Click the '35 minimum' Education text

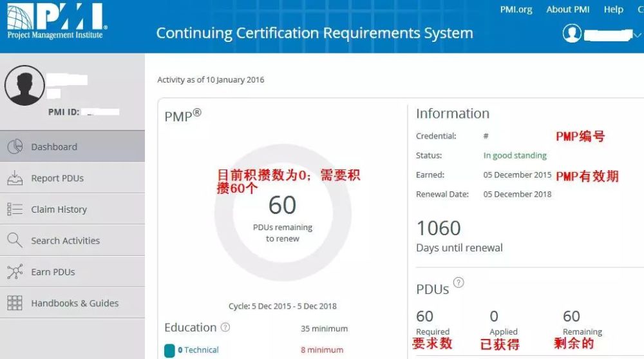(324, 329)
